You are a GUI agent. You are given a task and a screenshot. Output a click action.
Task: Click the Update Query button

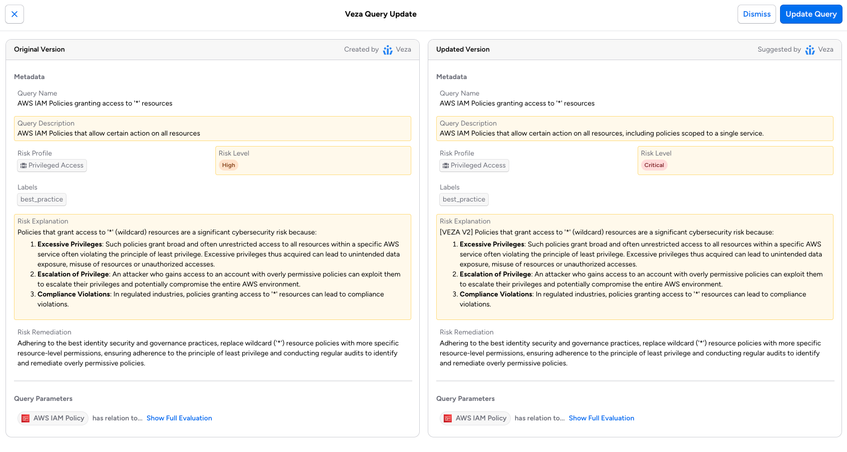coord(811,14)
